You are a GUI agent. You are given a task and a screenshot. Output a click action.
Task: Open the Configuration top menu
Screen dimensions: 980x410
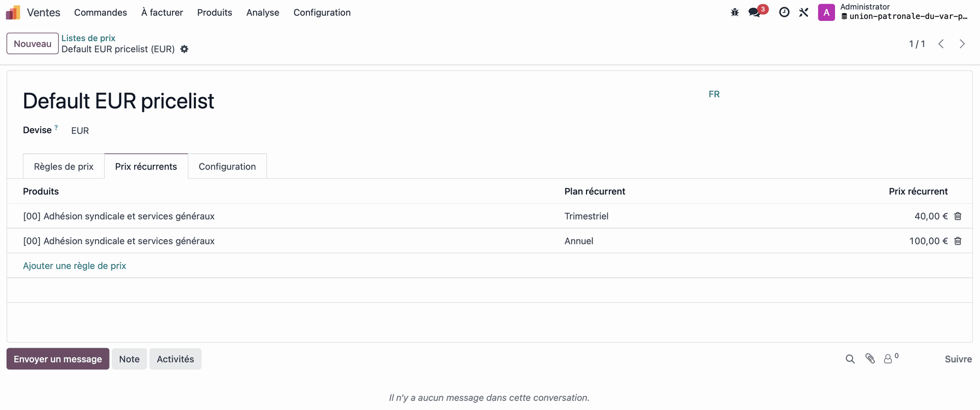point(322,12)
